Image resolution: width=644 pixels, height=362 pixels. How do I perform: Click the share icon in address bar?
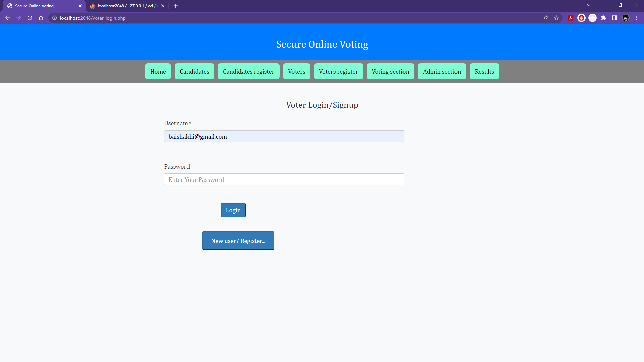tap(546, 18)
